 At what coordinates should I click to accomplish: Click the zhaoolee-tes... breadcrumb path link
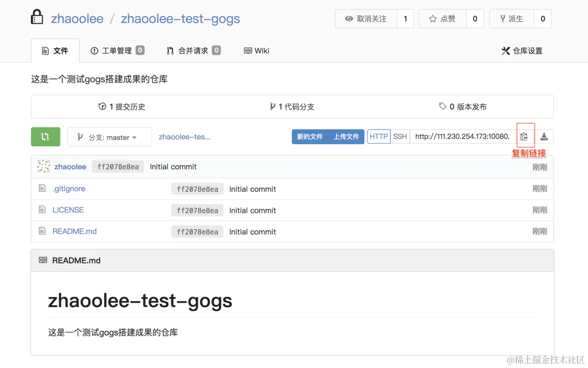tap(185, 137)
